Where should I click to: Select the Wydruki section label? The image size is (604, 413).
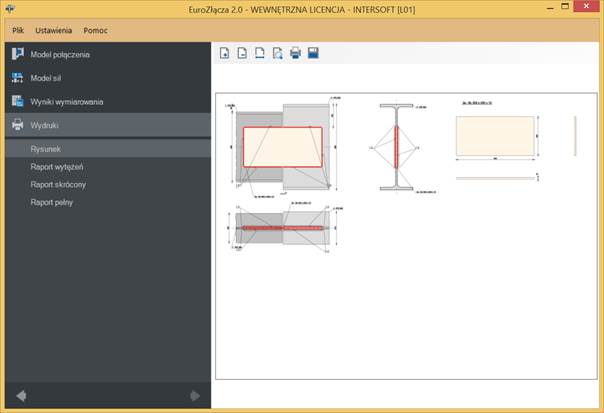(44, 126)
